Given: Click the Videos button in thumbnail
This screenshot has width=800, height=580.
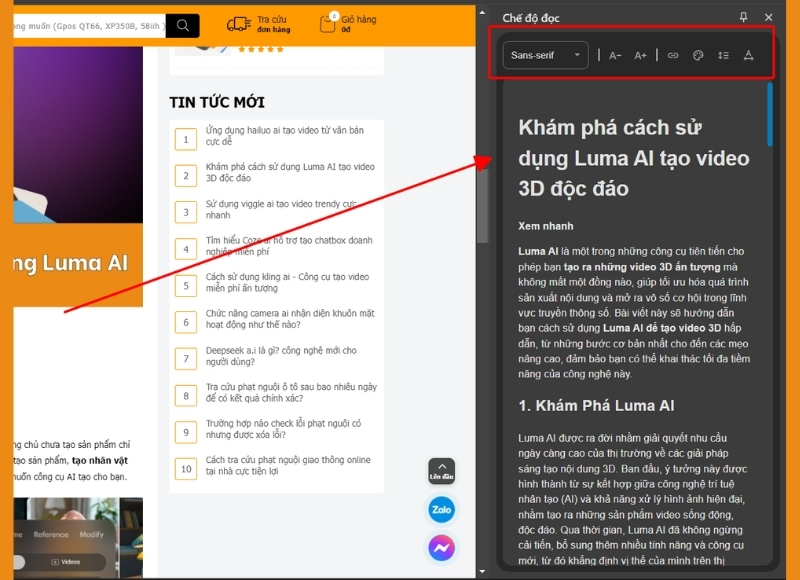Looking at the screenshot, I should [66, 562].
